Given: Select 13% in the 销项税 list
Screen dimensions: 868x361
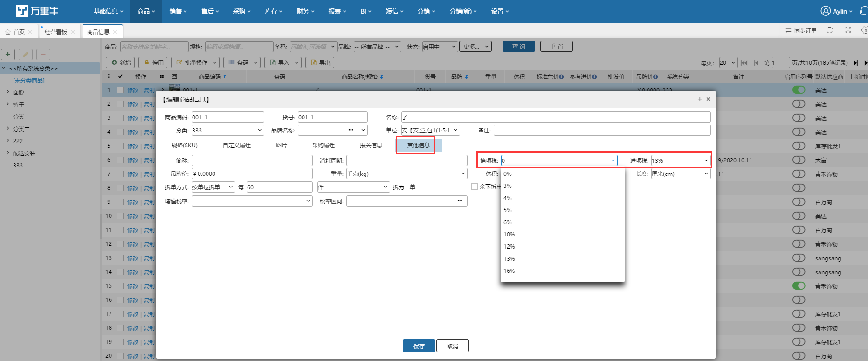Looking at the screenshot, I should [562, 258].
